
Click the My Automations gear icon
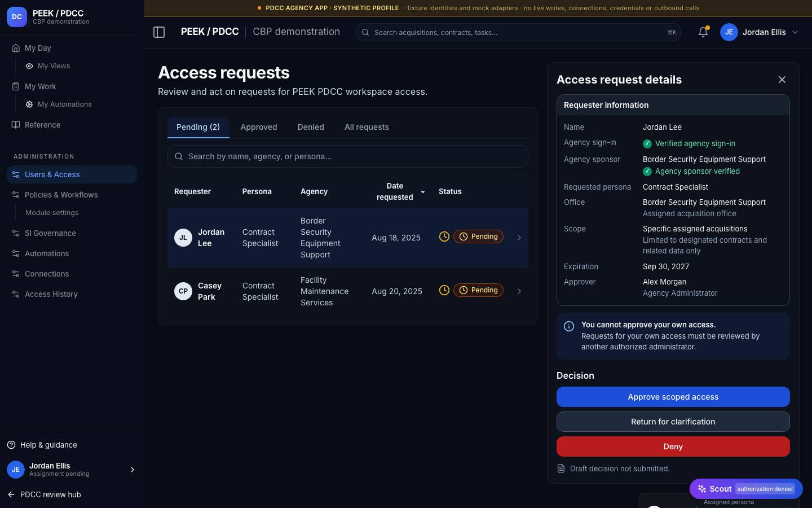click(29, 104)
